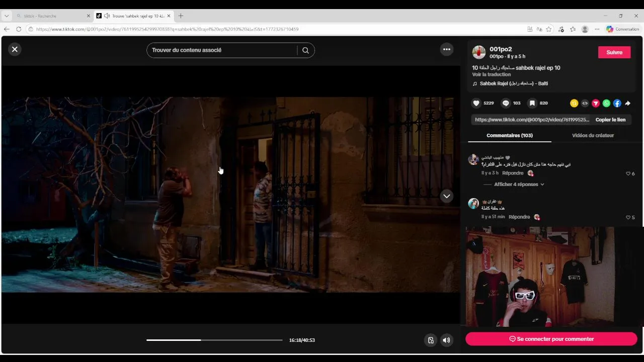Screen dimensions: 644x362
Task: Go to next video with down chevron
Action: point(446,196)
